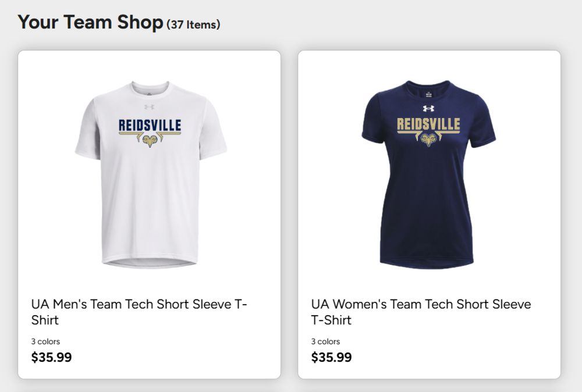This screenshot has width=582, height=392.
Task: Click the $35.99 price on Men's shirt card
Action: pos(51,357)
